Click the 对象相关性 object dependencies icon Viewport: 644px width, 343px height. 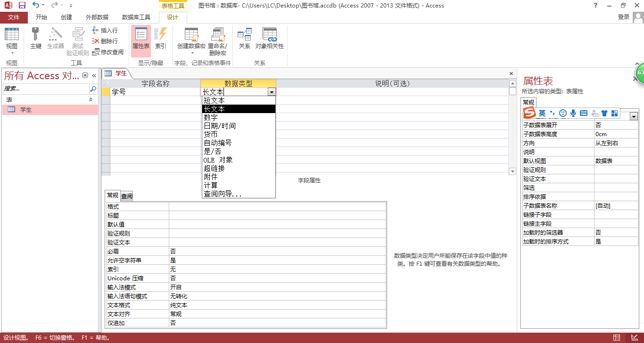click(270, 34)
